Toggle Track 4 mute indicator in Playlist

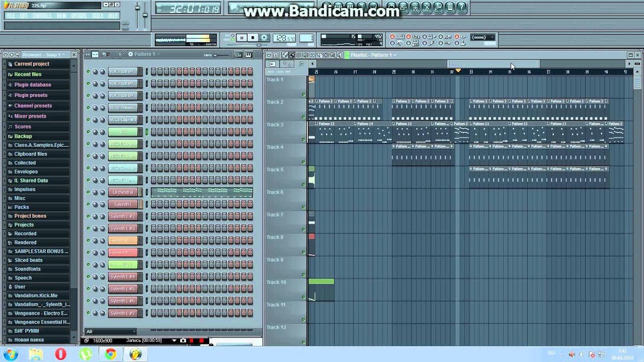click(x=303, y=162)
